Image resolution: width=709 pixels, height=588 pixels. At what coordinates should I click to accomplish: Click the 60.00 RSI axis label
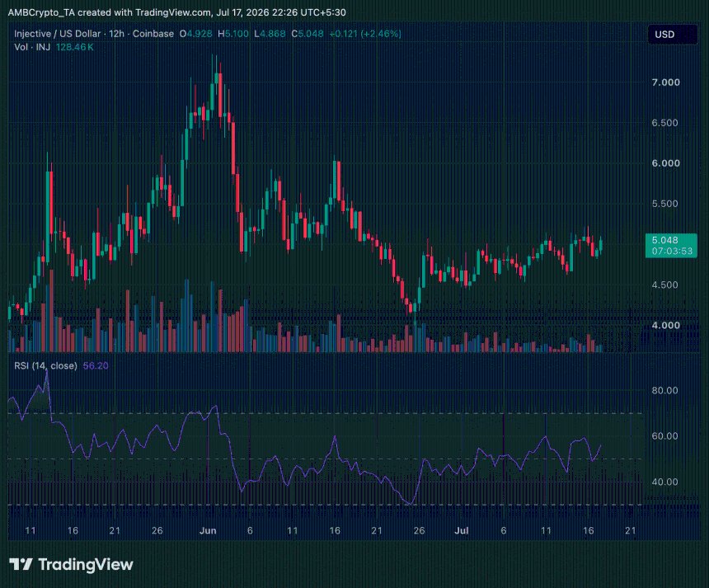664,436
